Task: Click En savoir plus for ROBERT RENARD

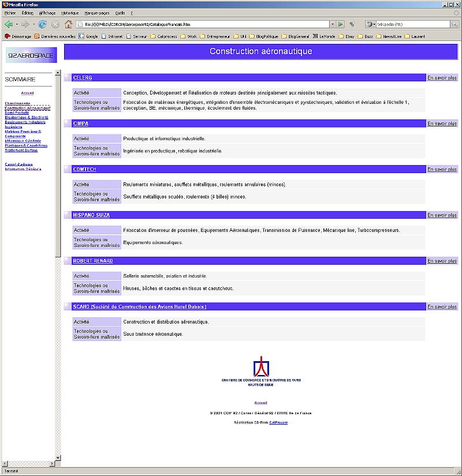Action: (x=442, y=261)
